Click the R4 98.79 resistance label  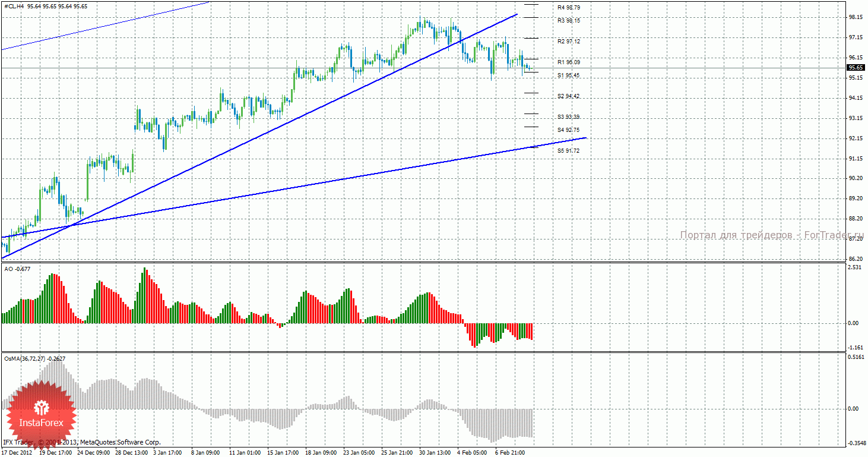click(x=568, y=8)
